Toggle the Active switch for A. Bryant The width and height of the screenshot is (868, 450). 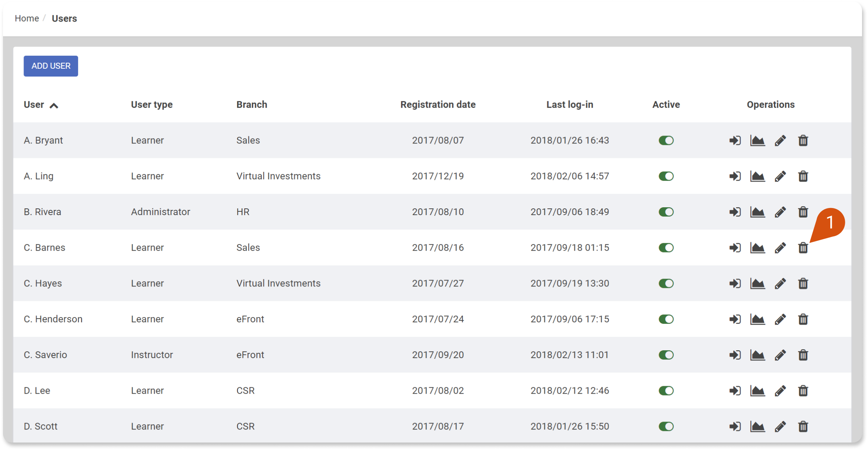click(x=666, y=140)
